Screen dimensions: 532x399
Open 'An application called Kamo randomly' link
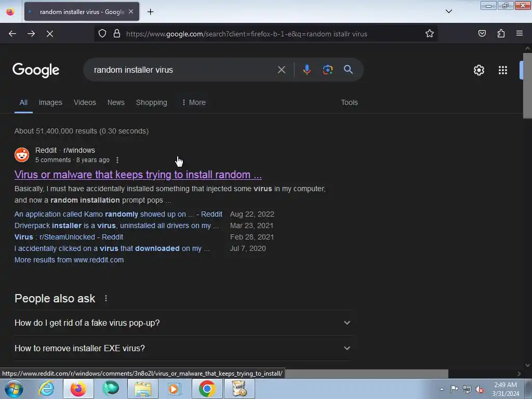118,214
